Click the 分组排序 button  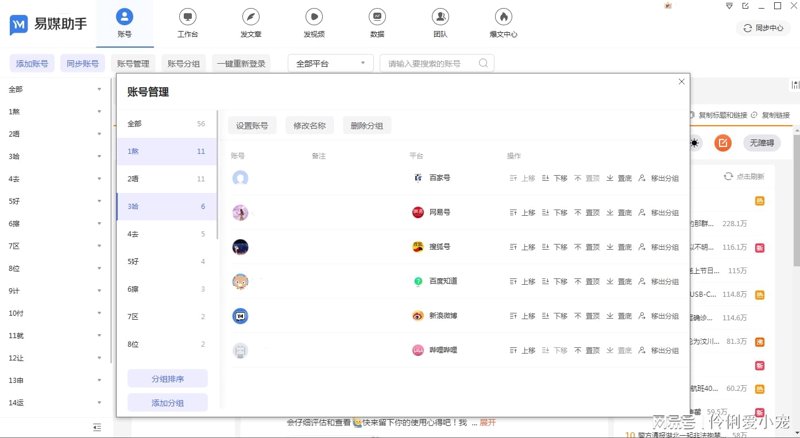point(167,379)
